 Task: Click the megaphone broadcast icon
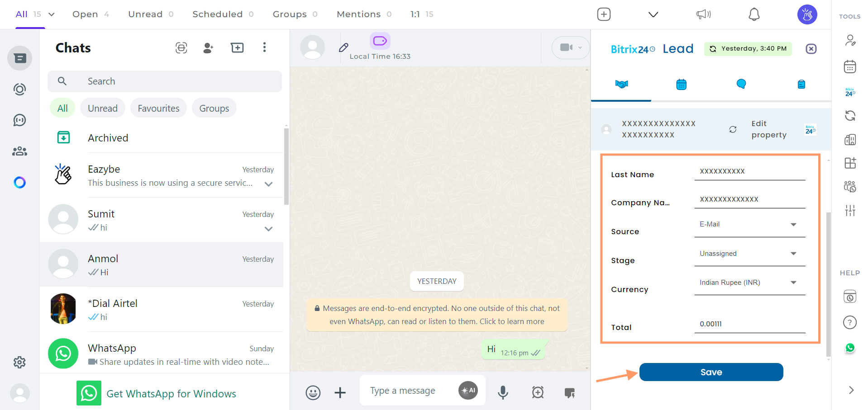click(703, 14)
